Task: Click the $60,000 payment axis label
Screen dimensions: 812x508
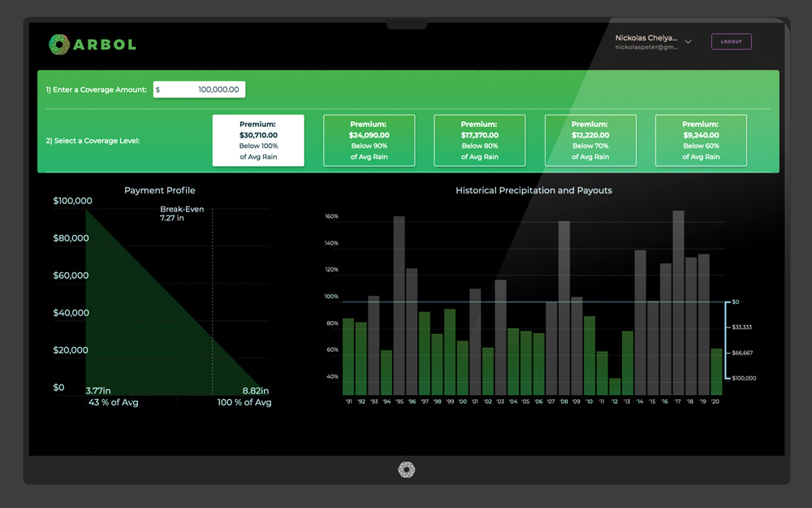Action: (x=71, y=276)
